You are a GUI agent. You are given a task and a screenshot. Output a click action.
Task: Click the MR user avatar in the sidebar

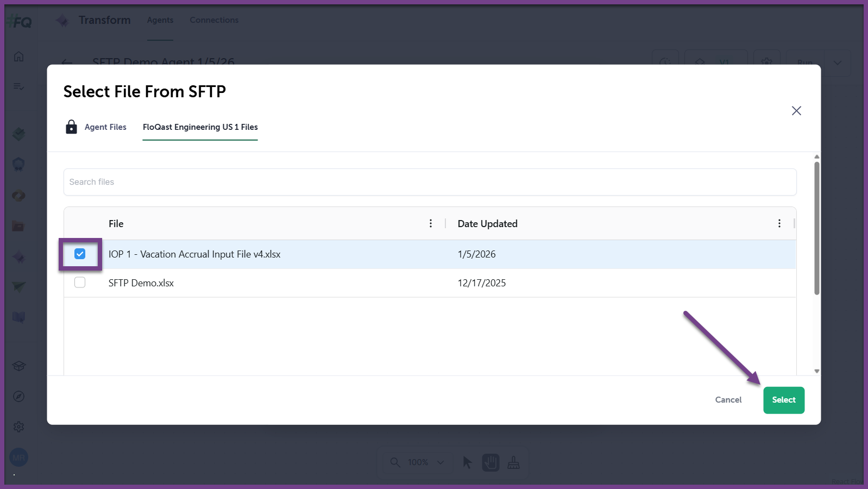click(19, 457)
